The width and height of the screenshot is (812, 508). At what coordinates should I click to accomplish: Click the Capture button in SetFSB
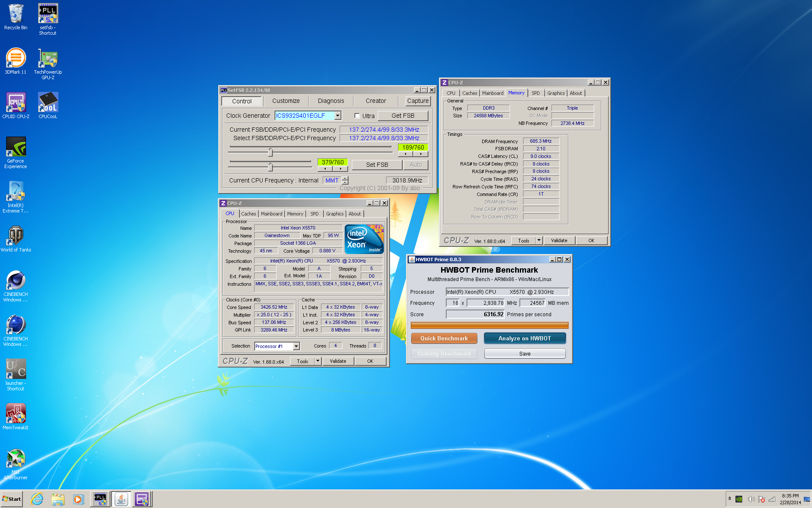418,101
